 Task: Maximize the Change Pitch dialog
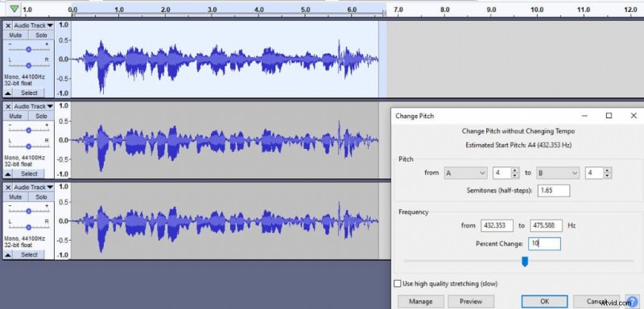(609, 116)
